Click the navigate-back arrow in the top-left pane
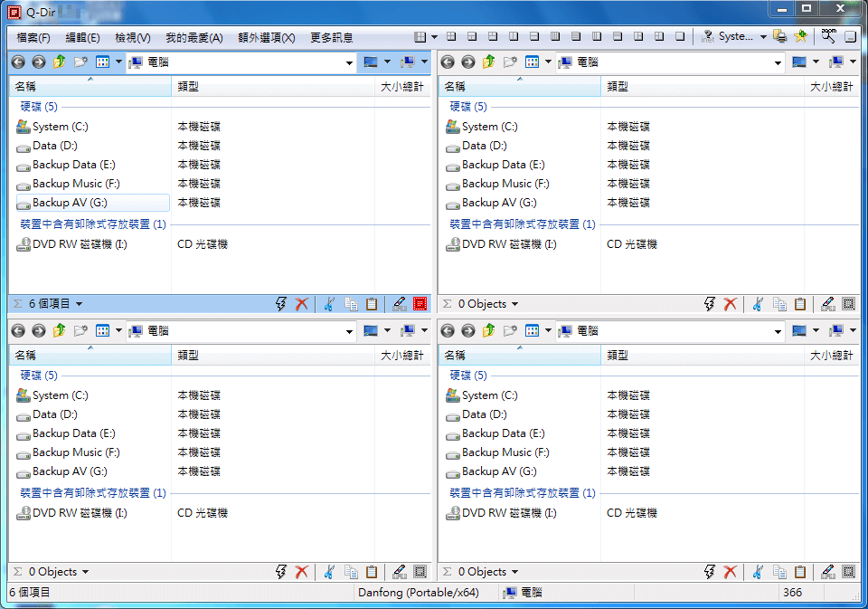Image resolution: width=868 pixels, height=609 pixels. pyautogui.click(x=17, y=62)
